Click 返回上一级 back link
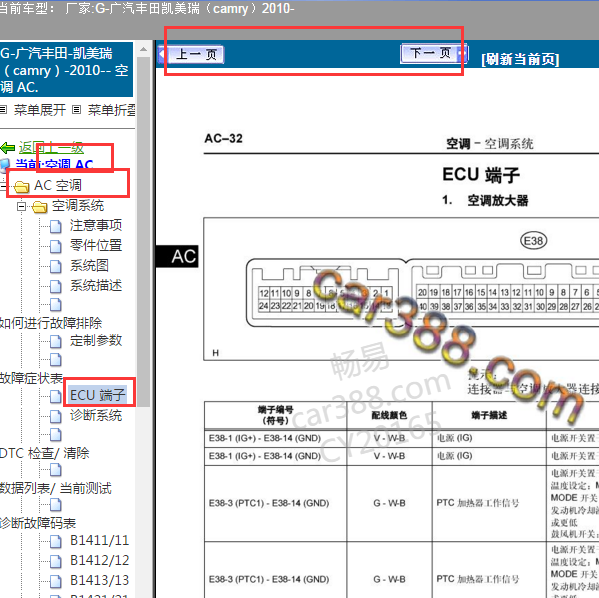Image resolution: width=599 pixels, height=598 pixels. (51, 147)
